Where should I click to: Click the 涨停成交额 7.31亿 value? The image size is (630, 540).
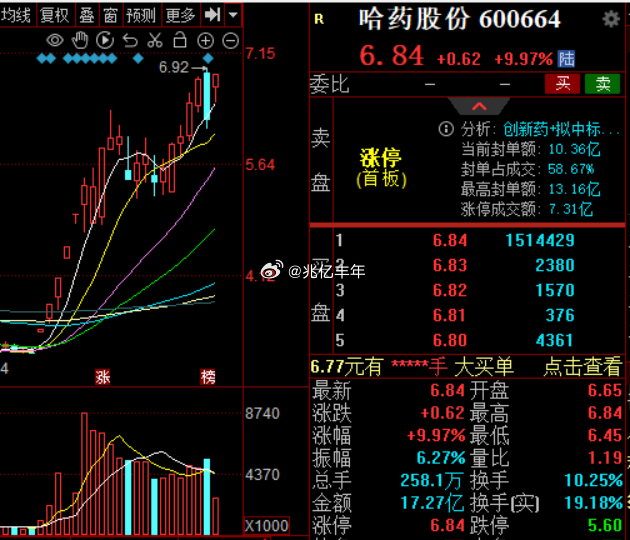coord(571,209)
